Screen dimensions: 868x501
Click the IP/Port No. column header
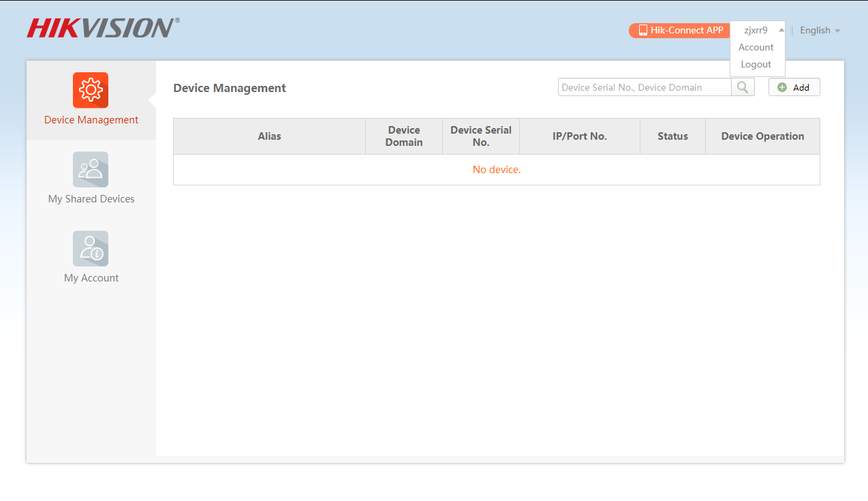[x=580, y=136]
